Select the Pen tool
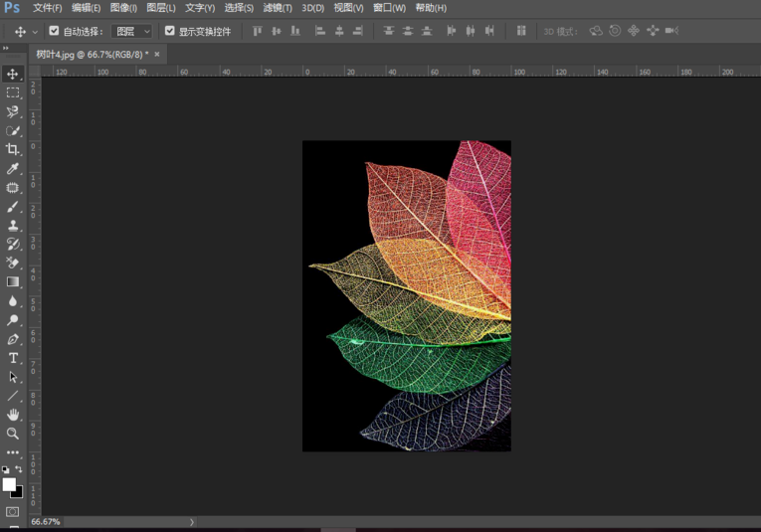 pos(13,339)
